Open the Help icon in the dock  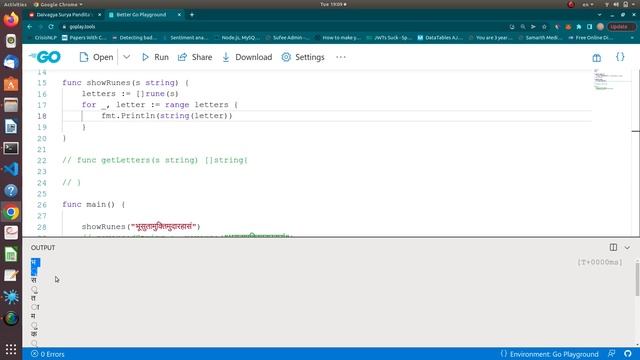tap(11, 191)
